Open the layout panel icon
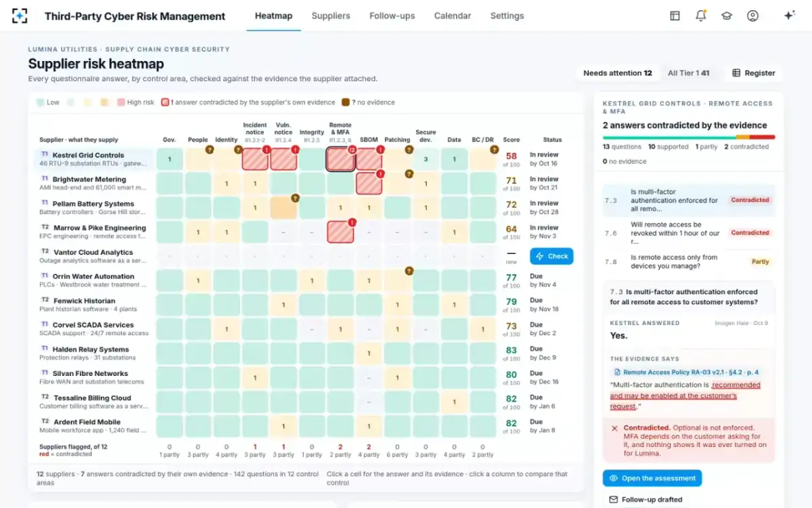Image resolution: width=812 pixels, height=508 pixels. [675, 16]
